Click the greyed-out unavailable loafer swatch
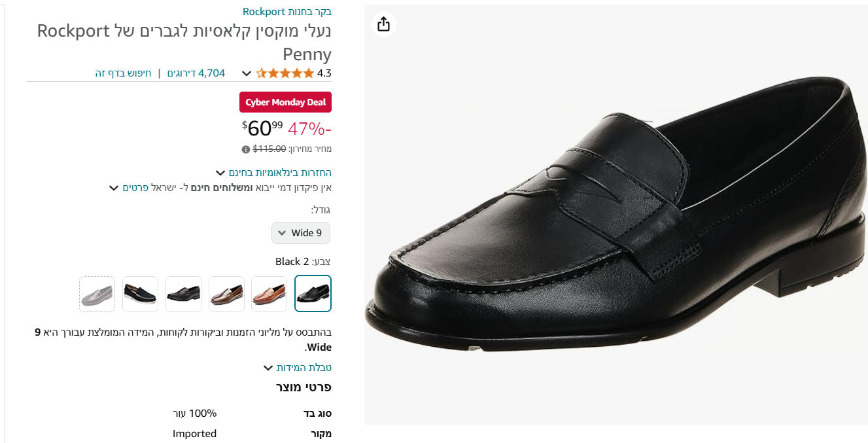The width and height of the screenshot is (868, 443). pos(97,294)
